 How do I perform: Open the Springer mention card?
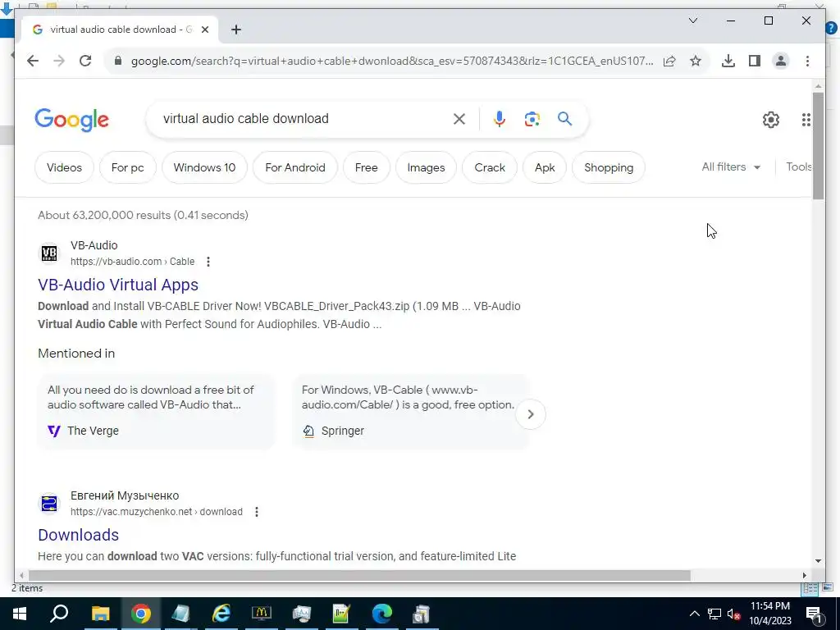pyautogui.click(x=410, y=412)
